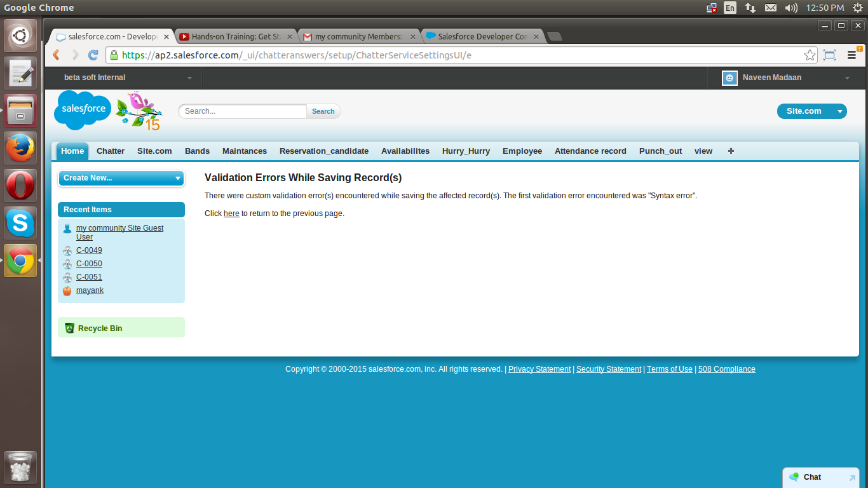This screenshot has height=488, width=868.
Task: Open Skype from the dock
Action: [20, 223]
